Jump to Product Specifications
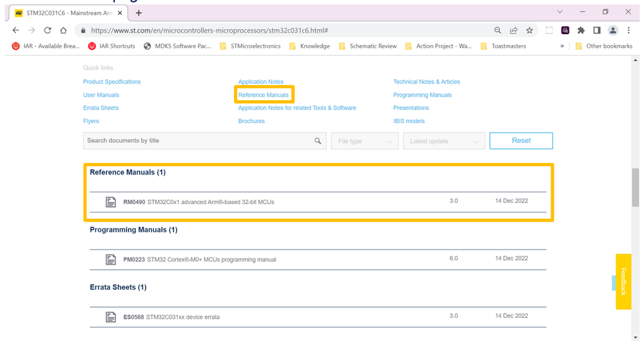Image resolution: width=644 pixels, height=347 pixels. pyautogui.click(x=112, y=82)
